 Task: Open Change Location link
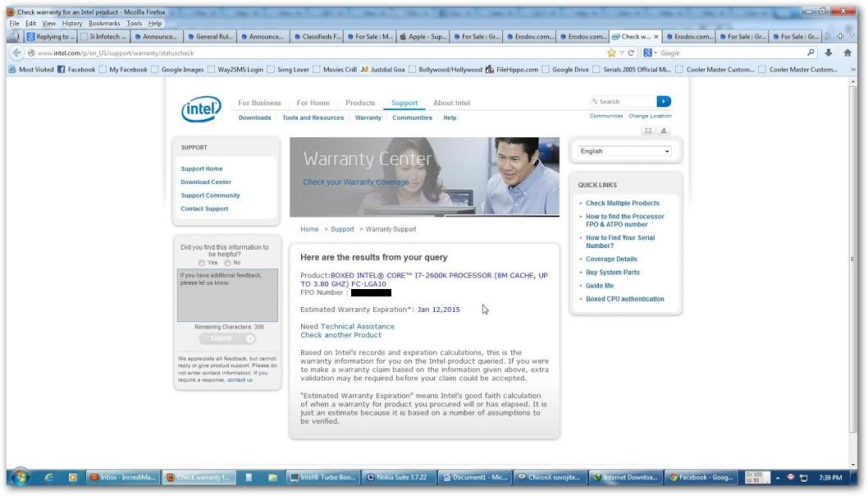pyautogui.click(x=650, y=116)
